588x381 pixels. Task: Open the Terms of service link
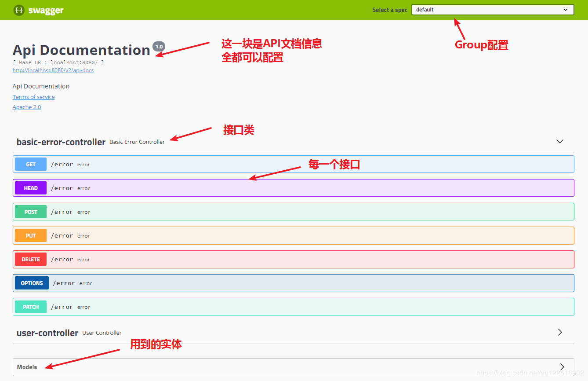point(34,97)
